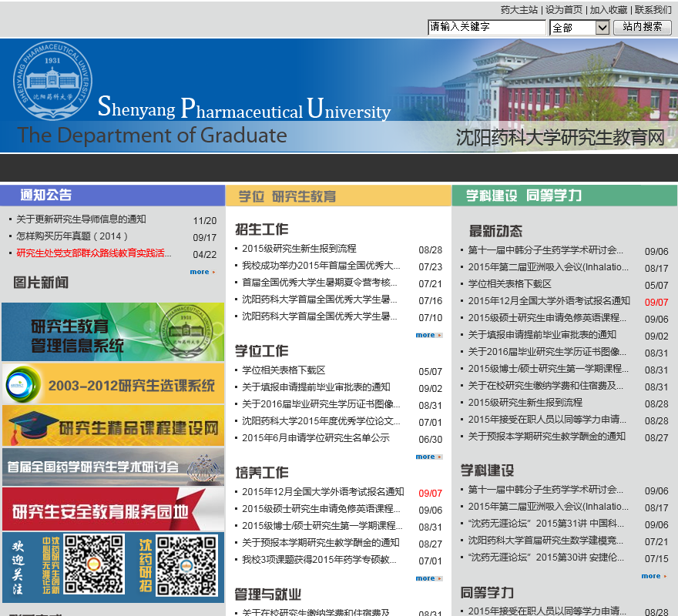Viewport: 678px width, 616px height.
Task: Open 我校3项课题获得2015年药学专硕教 article
Action: click(319, 560)
